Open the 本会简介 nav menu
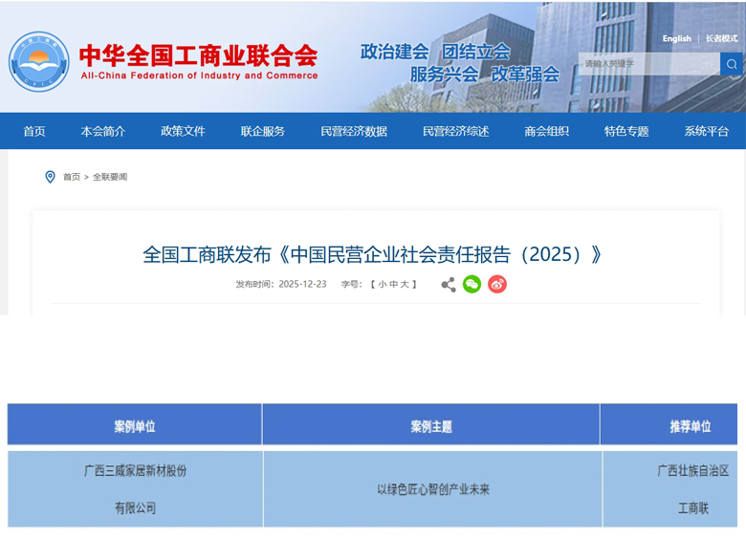The width and height of the screenshot is (746, 560). [103, 131]
